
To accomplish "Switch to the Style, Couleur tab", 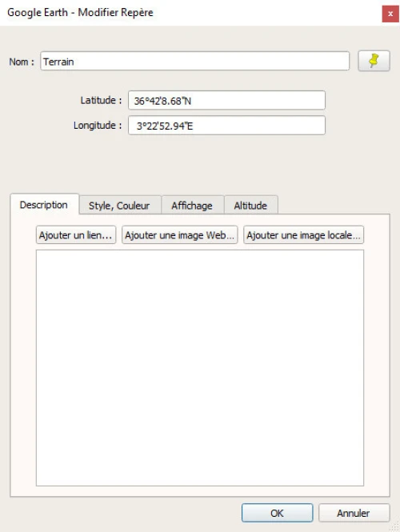I will 119,206.
